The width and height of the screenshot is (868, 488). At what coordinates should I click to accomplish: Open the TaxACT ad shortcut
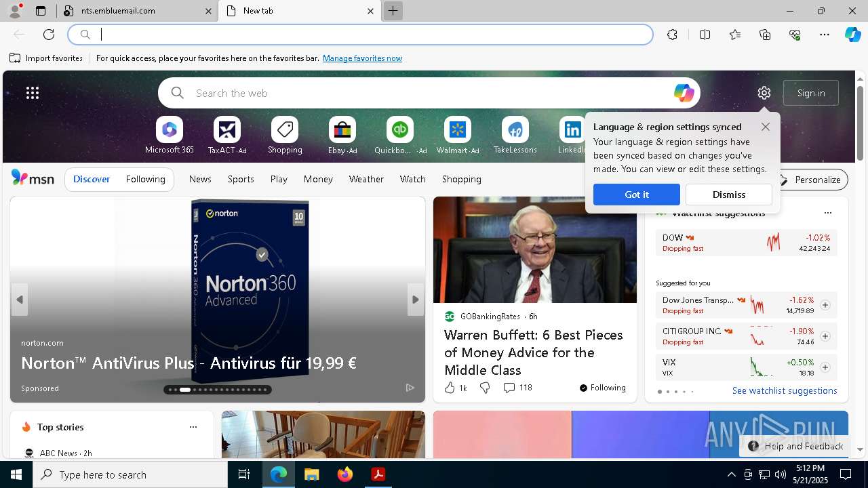click(x=227, y=136)
